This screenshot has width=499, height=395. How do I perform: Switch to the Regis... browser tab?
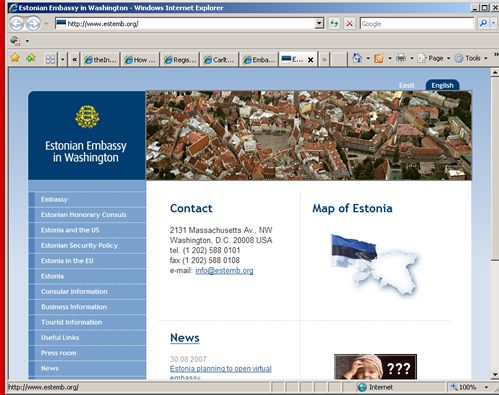180,60
